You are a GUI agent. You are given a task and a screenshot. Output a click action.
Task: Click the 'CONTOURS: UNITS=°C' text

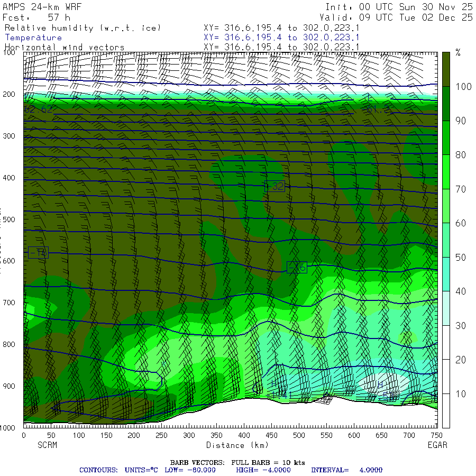(118, 470)
